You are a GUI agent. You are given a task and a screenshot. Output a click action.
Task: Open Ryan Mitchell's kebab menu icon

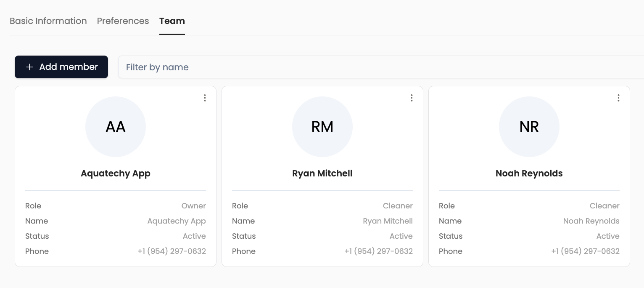point(412,98)
